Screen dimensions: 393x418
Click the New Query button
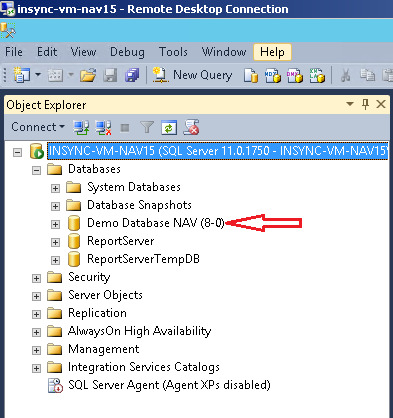192,75
